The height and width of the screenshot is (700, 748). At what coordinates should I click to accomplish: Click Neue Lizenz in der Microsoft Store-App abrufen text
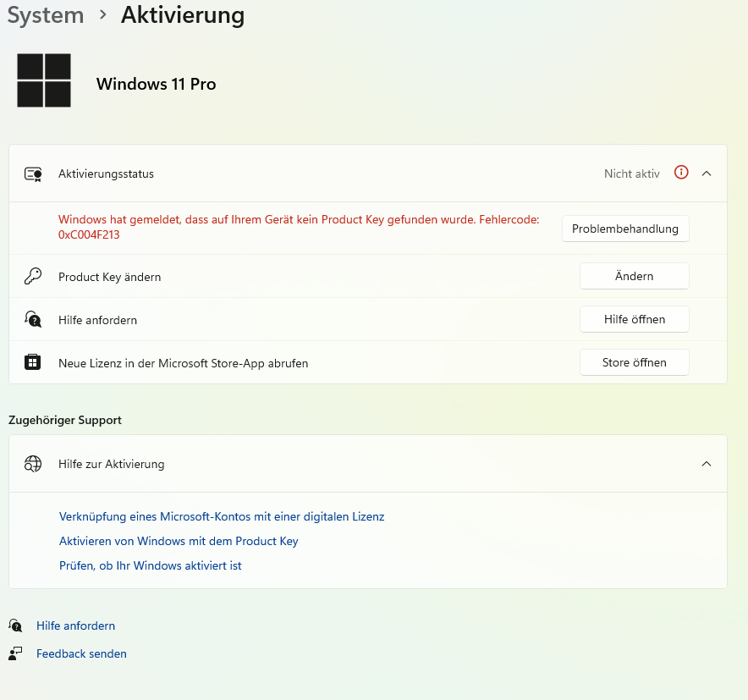coord(183,363)
